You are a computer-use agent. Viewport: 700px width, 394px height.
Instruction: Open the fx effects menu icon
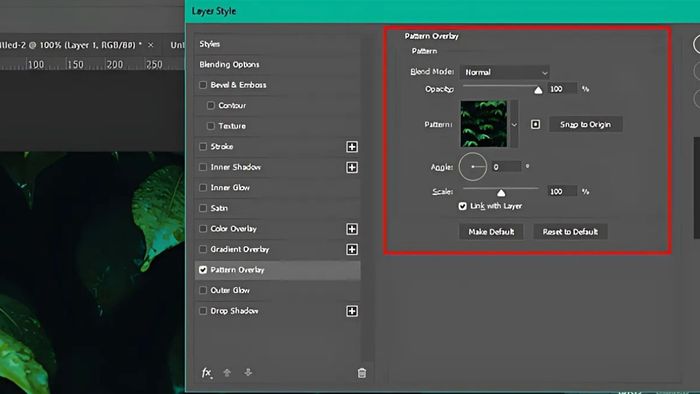click(206, 373)
